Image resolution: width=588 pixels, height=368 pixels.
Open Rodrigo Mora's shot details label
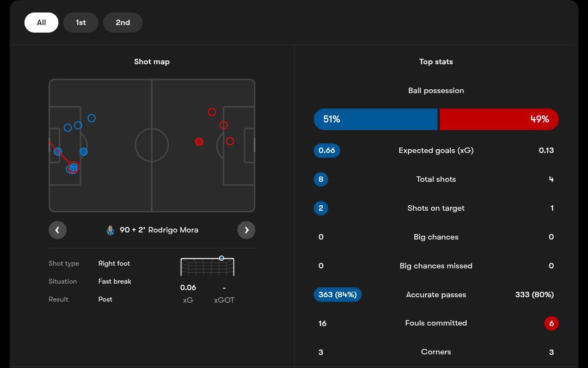click(x=158, y=230)
